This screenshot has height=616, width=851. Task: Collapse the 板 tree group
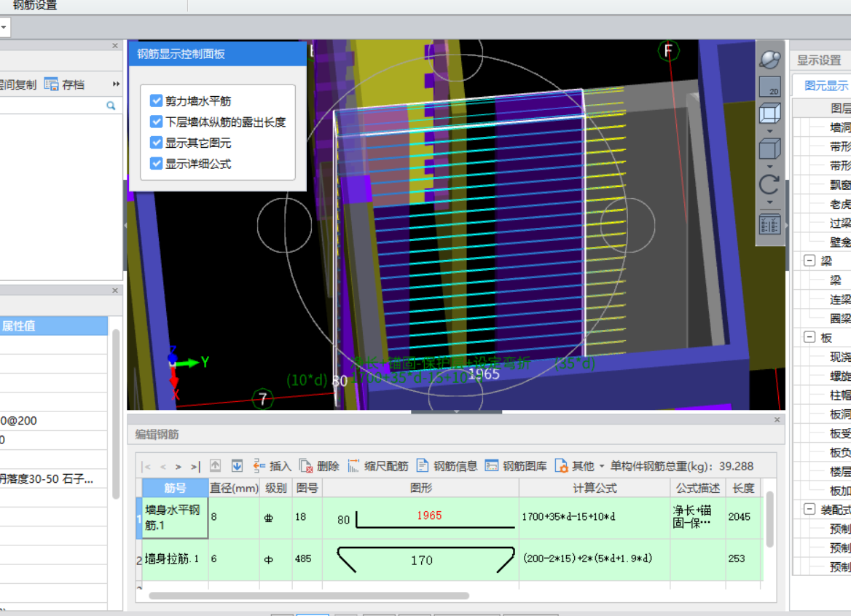pos(809,337)
